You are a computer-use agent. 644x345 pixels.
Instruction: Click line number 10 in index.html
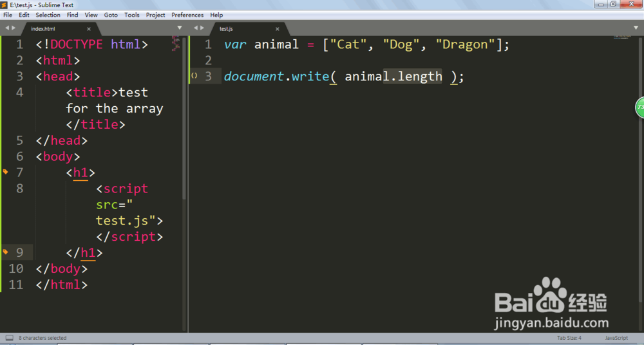[x=16, y=268]
